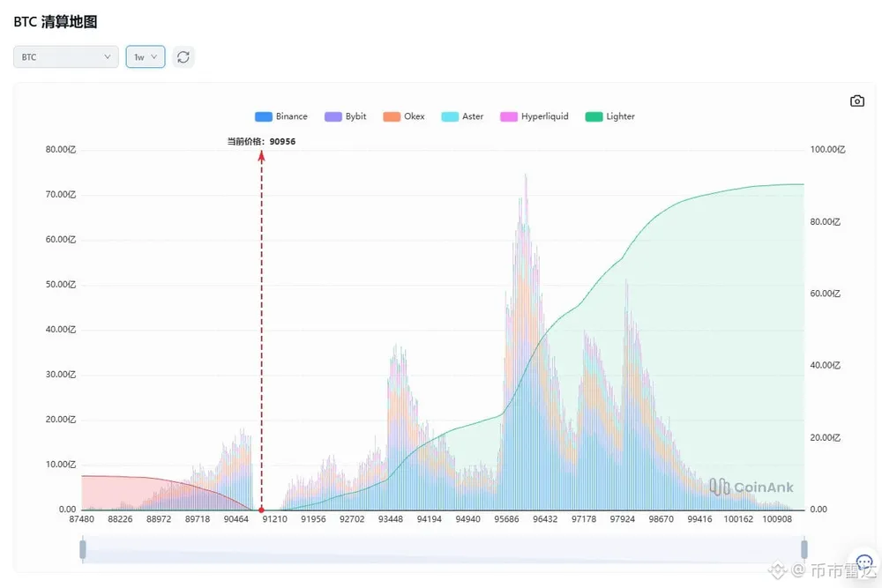Screen dimensions: 882x588
Task: Click the zoom range slider track
Action: pyautogui.click(x=444, y=549)
